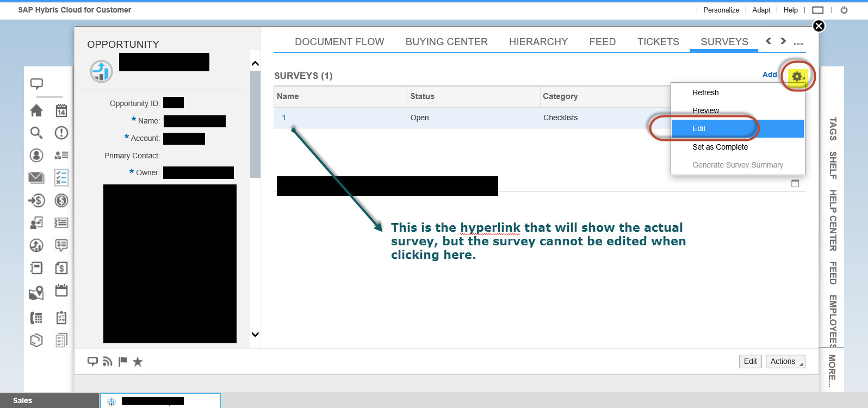Show previous tabs with left chevron

pos(768,41)
